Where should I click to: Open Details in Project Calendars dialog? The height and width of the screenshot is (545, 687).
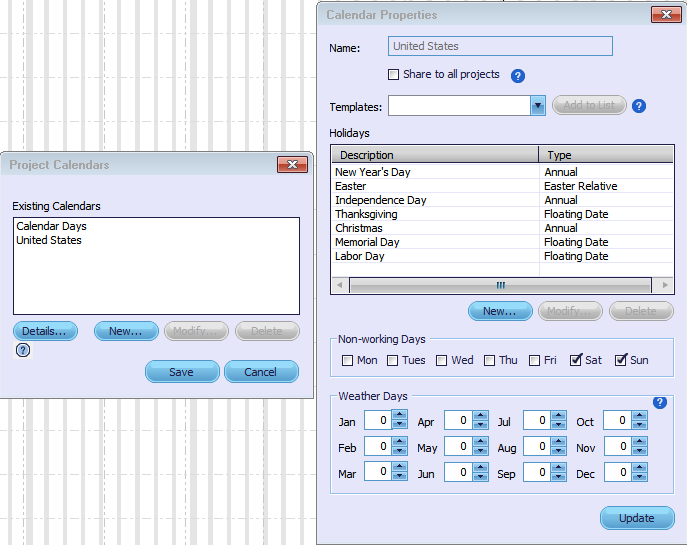(45, 331)
